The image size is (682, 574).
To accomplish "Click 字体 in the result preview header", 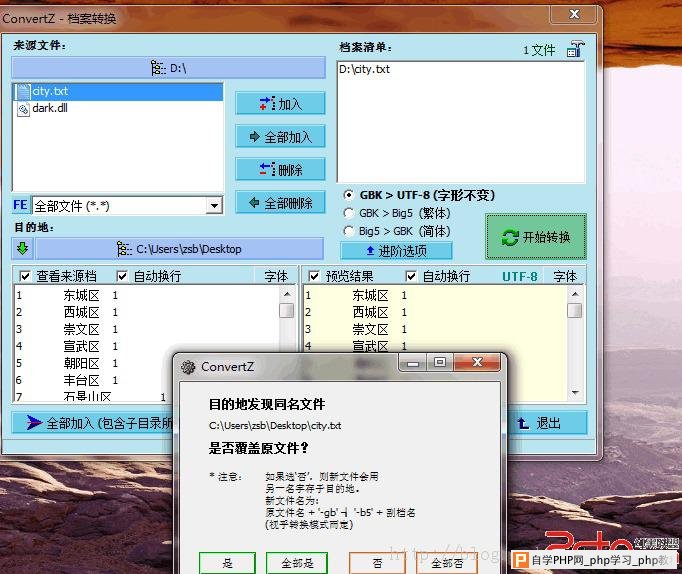I will 565,276.
